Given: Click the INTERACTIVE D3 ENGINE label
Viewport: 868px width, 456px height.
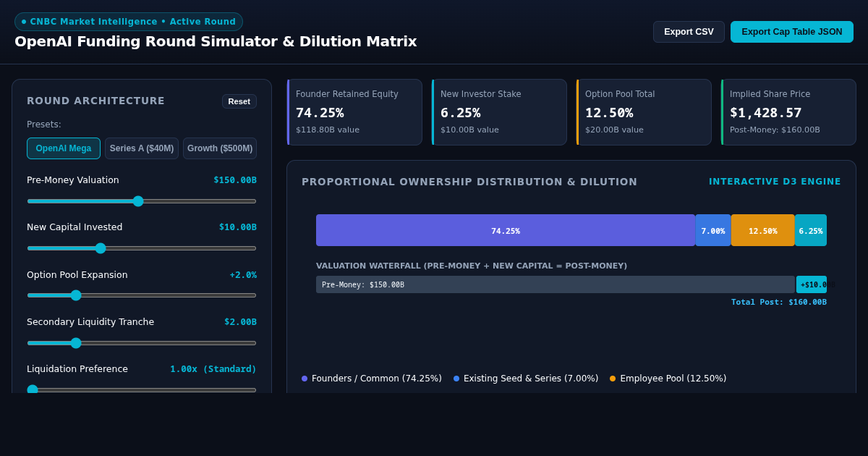Looking at the screenshot, I should pyautogui.click(x=775, y=182).
